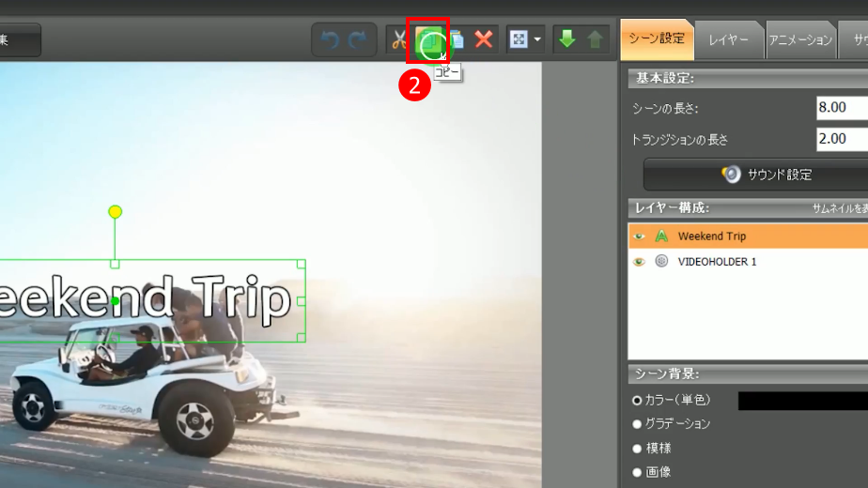Screen dimensions: 868x488
Task: Click the Paste clipboard icon
Action: [x=457, y=39]
